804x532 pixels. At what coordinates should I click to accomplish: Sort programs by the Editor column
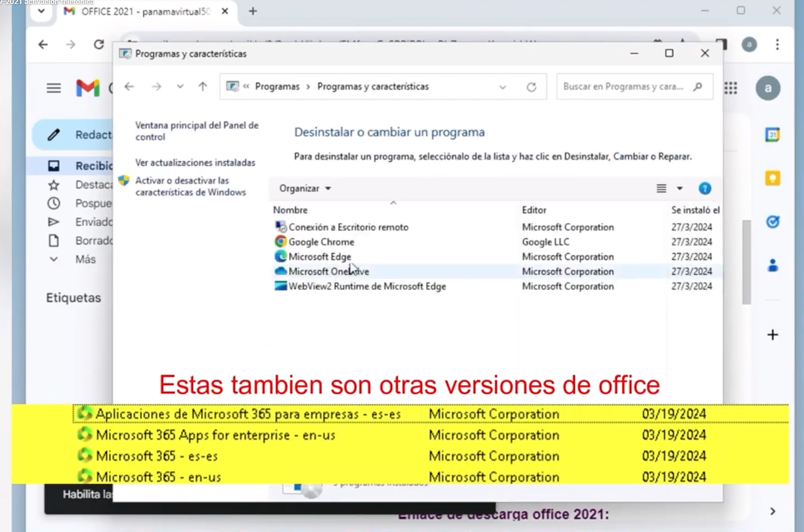coord(534,210)
